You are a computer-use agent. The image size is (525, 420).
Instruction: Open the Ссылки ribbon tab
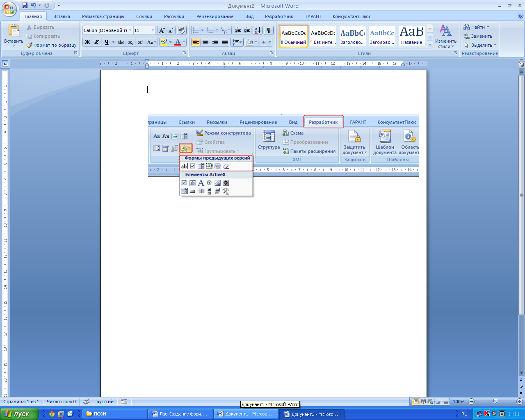(x=144, y=16)
